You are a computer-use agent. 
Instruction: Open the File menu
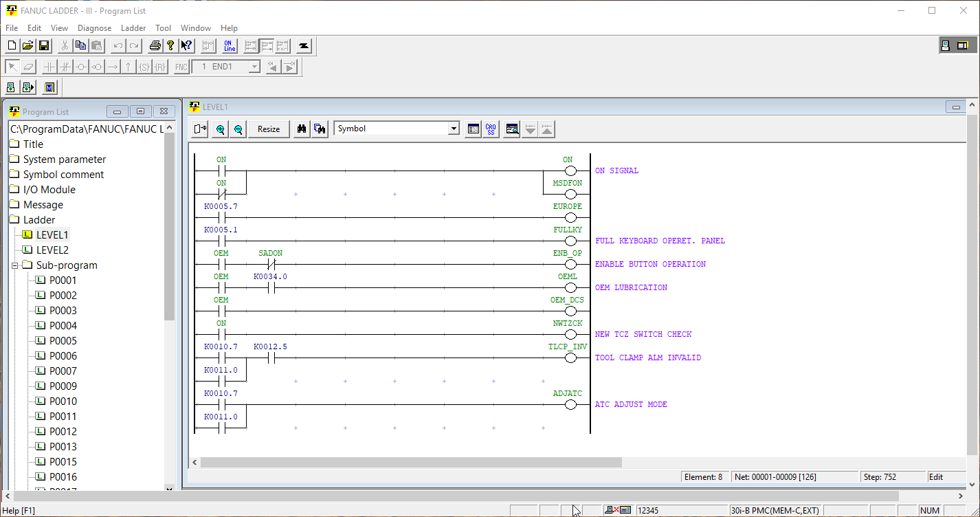coord(12,28)
